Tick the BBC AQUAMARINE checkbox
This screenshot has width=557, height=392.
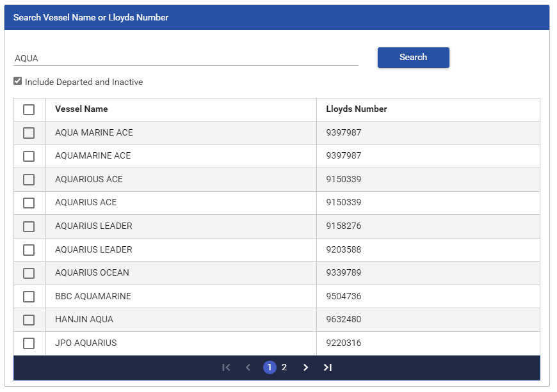point(29,297)
